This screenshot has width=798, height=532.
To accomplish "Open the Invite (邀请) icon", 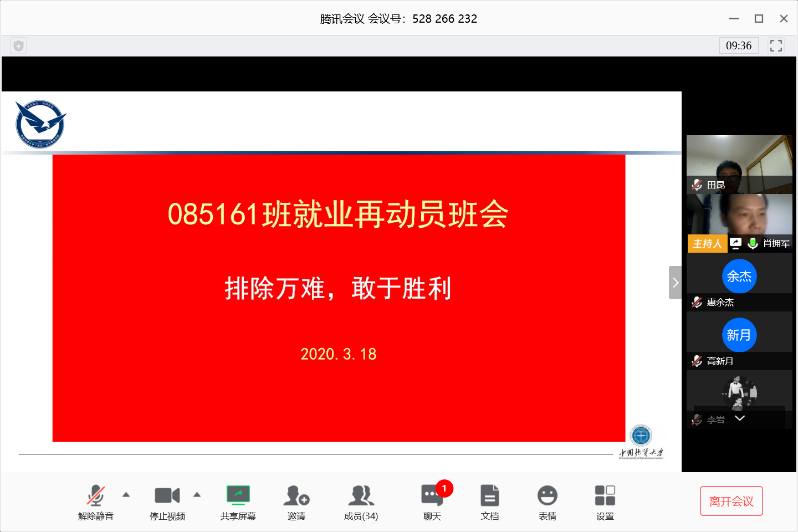I will (x=296, y=502).
